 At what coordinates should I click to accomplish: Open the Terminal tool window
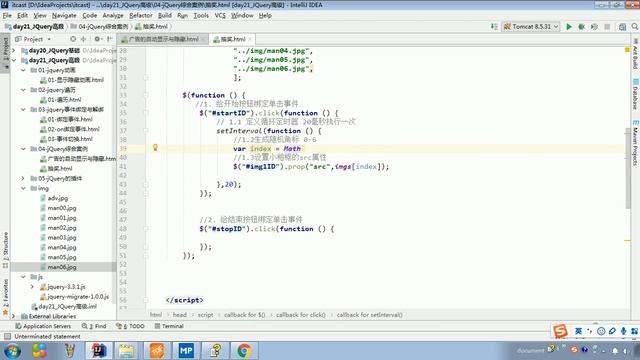coord(169,326)
